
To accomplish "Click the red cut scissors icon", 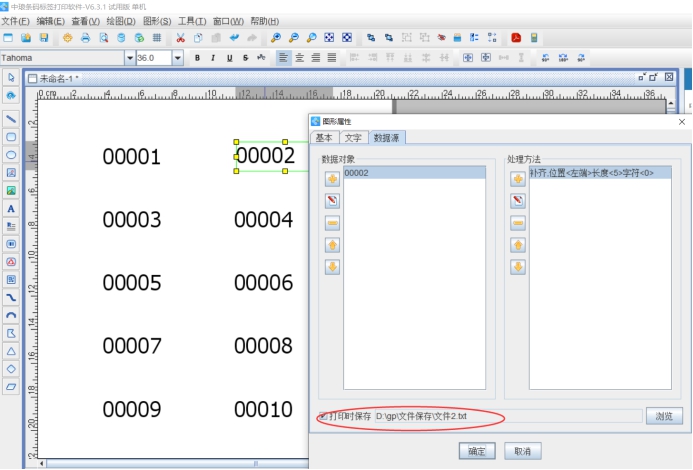I will (x=180, y=38).
